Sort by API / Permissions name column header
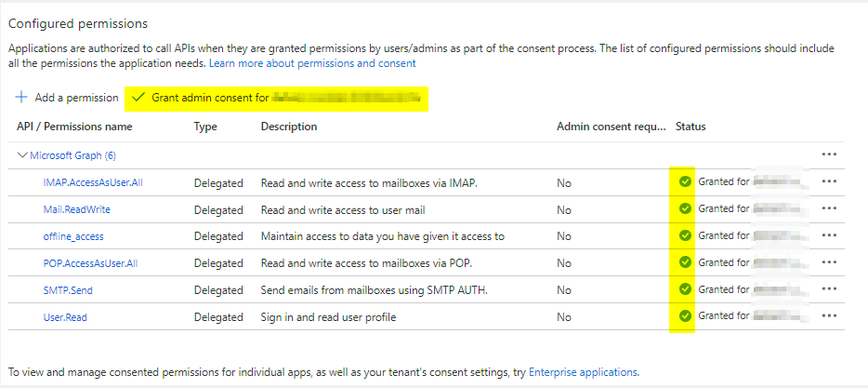The width and height of the screenshot is (868, 388). click(x=74, y=127)
